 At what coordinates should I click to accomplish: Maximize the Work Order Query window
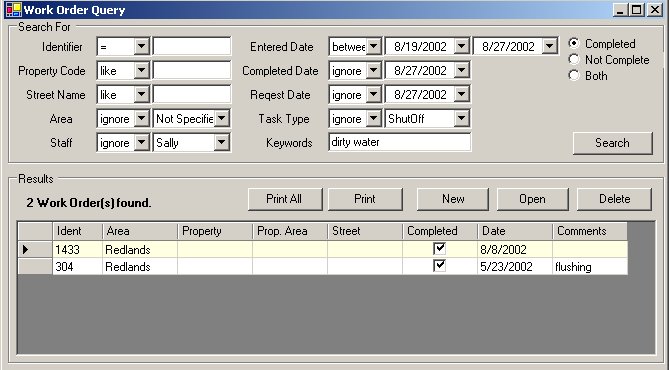(x=637, y=10)
